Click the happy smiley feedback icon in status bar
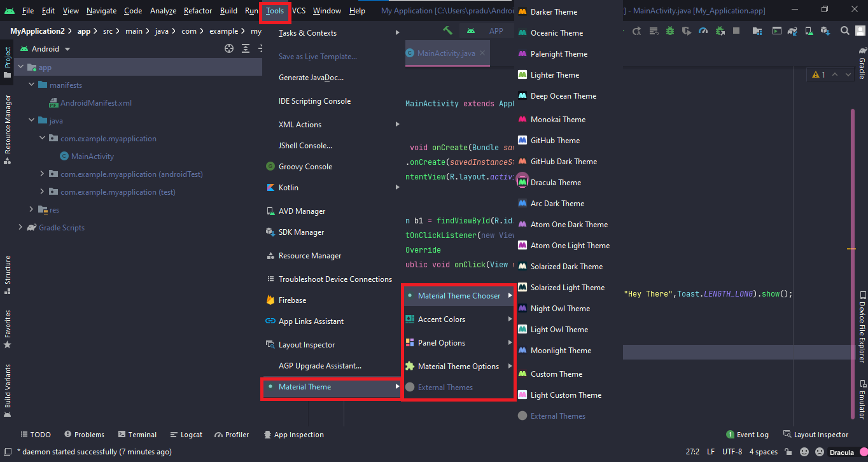This screenshot has width=868, height=462. (804, 452)
